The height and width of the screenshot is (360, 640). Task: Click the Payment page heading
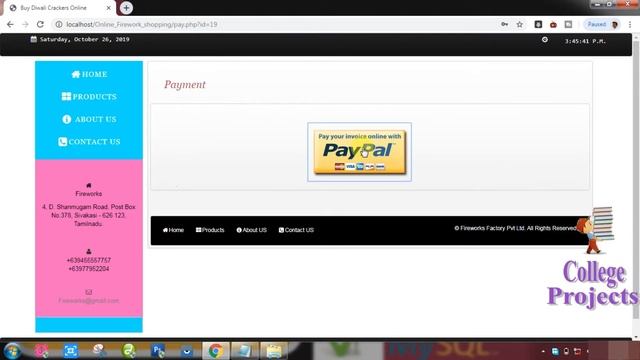coord(185,84)
